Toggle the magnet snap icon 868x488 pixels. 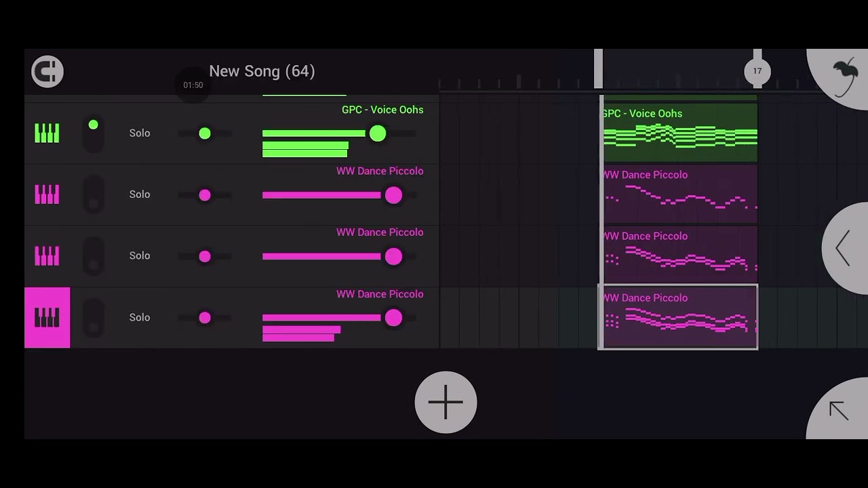47,71
